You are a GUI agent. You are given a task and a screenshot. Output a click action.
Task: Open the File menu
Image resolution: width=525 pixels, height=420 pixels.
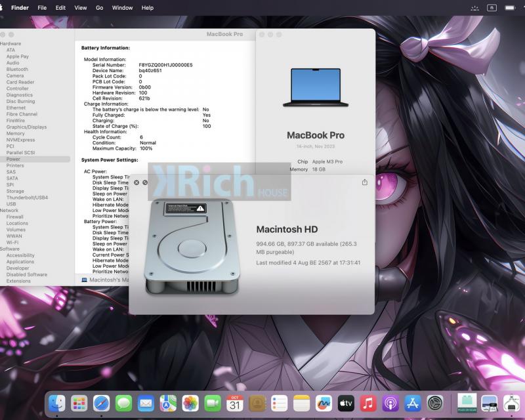tap(42, 8)
